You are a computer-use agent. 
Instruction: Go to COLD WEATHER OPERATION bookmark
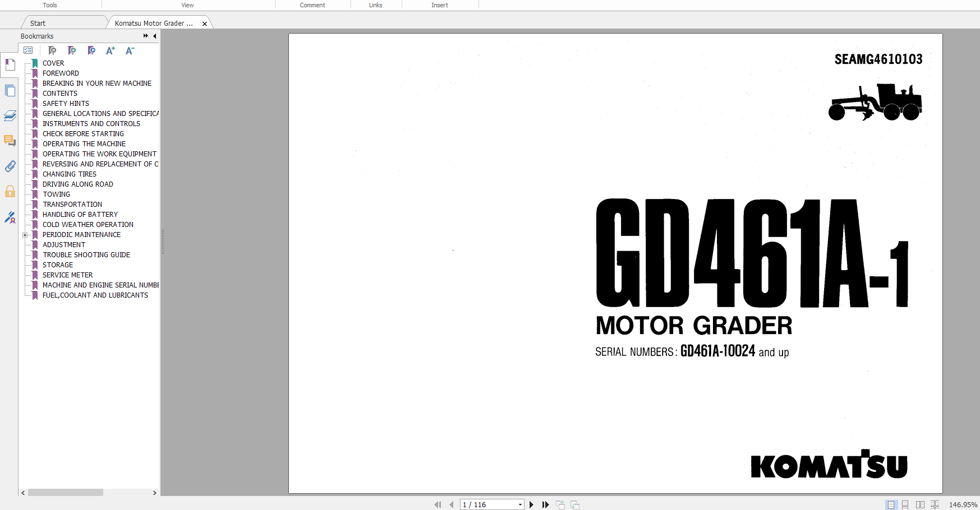point(88,225)
